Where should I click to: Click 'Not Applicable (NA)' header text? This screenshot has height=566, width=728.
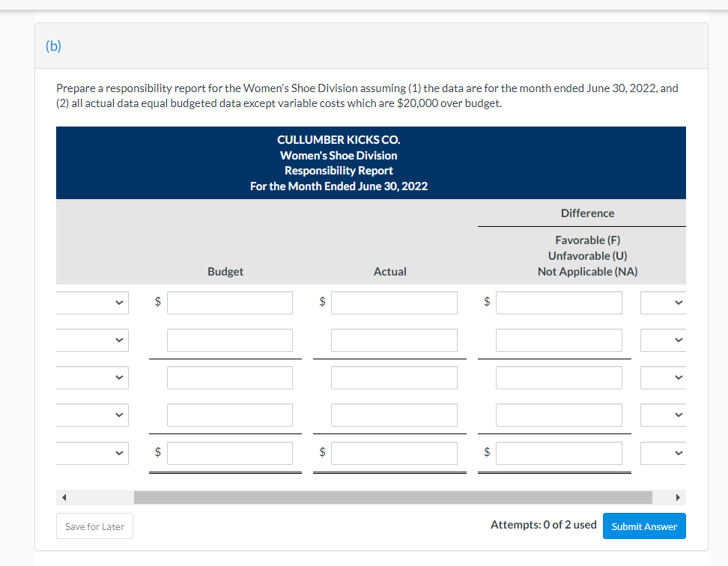point(587,272)
